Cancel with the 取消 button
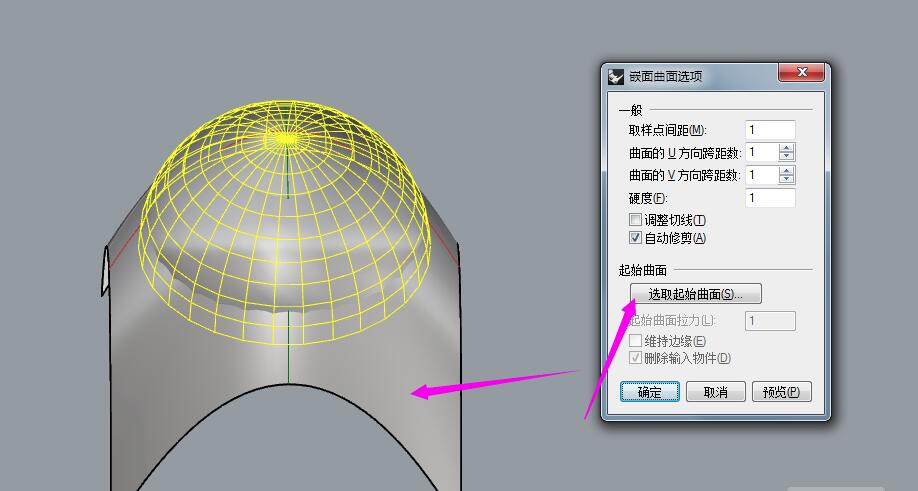The height and width of the screenshot is (491, 918). click(715, 392)
